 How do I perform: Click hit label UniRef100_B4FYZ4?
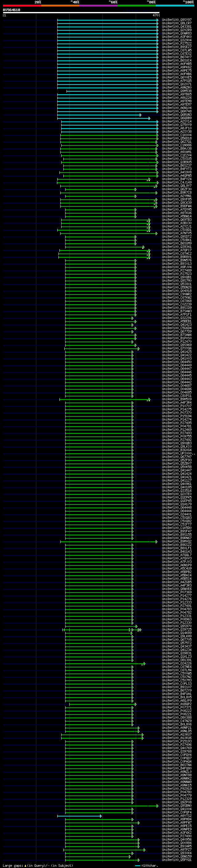[x=177, y=179]
